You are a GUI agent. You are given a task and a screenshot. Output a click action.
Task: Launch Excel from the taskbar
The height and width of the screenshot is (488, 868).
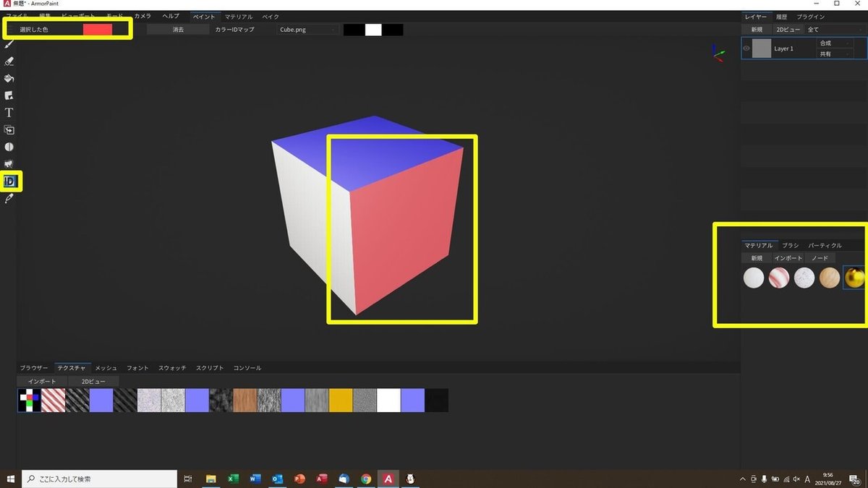pos(233,479)
